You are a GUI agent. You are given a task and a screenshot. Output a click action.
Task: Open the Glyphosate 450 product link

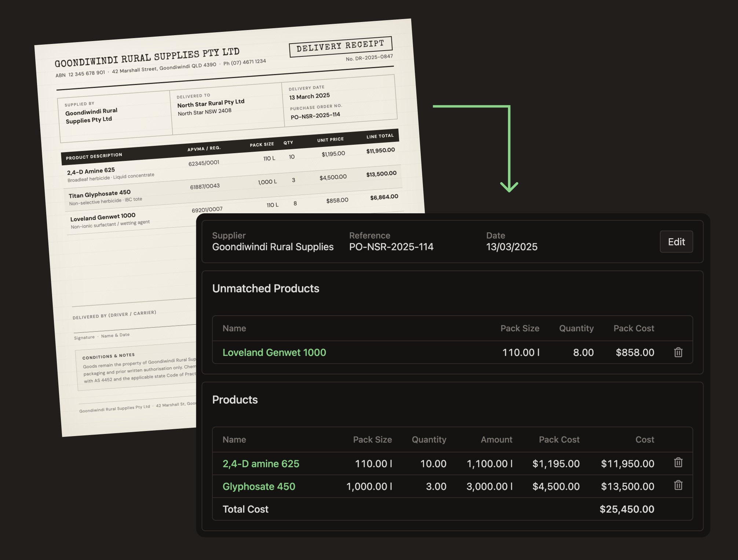pos(259,486)
